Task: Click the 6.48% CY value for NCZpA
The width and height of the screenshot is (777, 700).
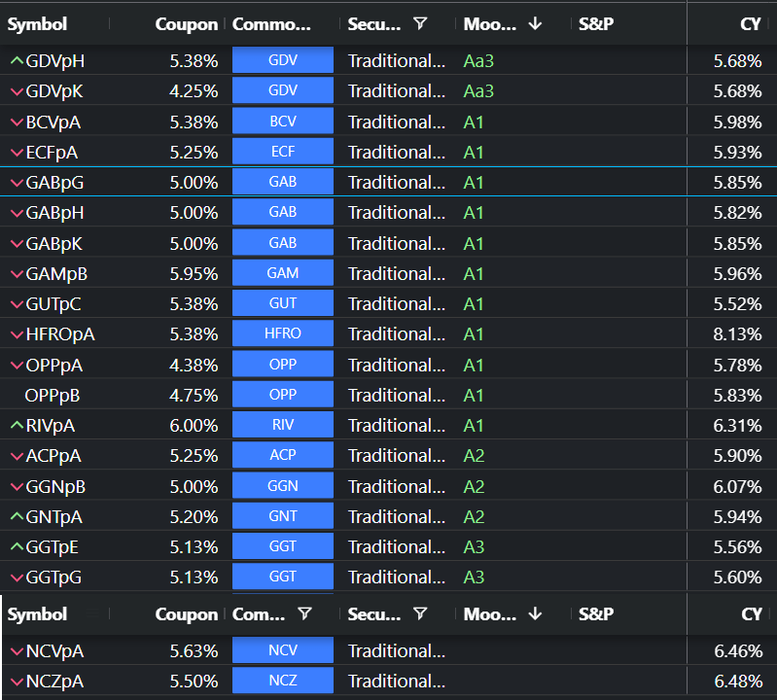Action: coord(738,682)
